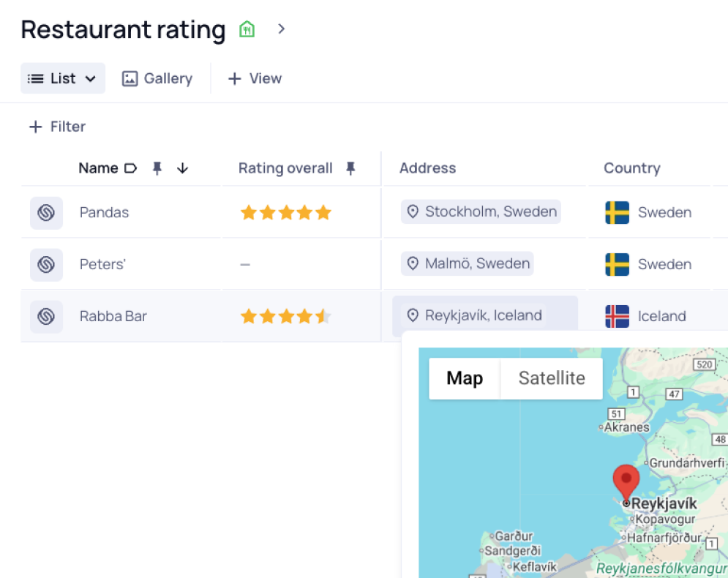
Task: Switch to the Gallery view tab
Action: 157,78
